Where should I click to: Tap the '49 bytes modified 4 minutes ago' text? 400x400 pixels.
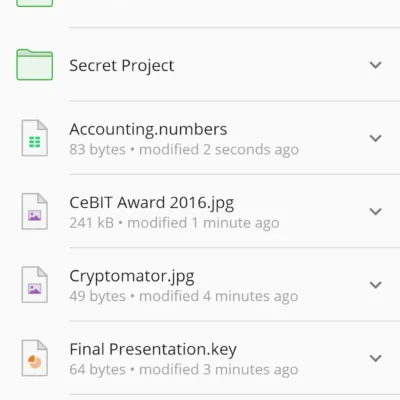point(184,296)
